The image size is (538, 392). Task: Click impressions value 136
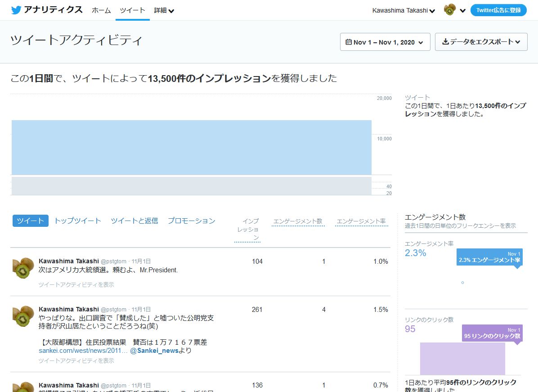[x=257, y=386]
